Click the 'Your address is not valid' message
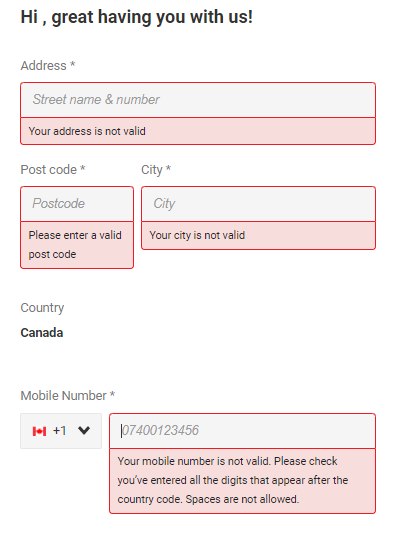The image size is (393, 535). point(87,131)
